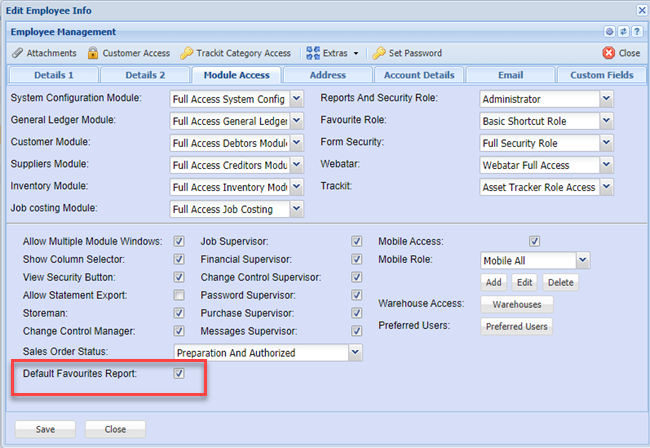
Task: Open the Extras toolbar menu
Action: click(x=333, y=53)
